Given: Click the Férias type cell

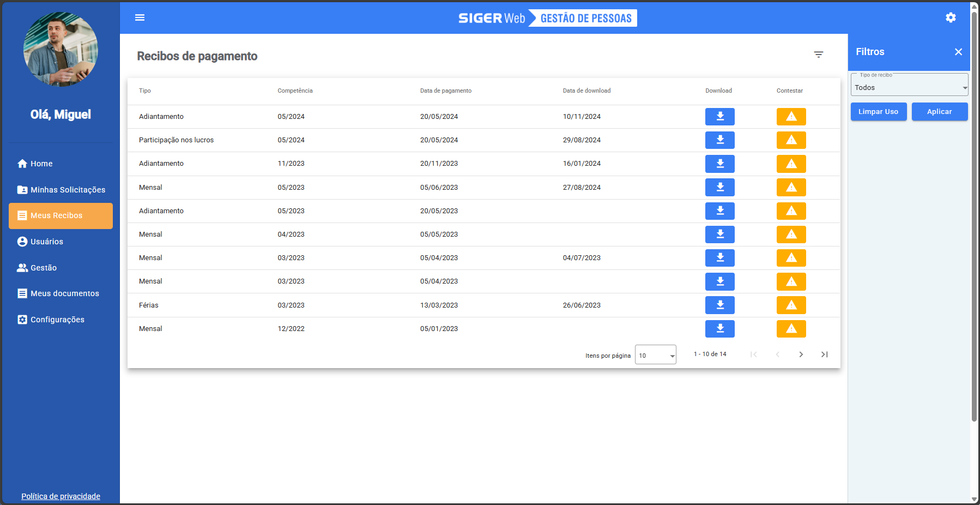Looking at the screenshot, I should tap(149, 305).
